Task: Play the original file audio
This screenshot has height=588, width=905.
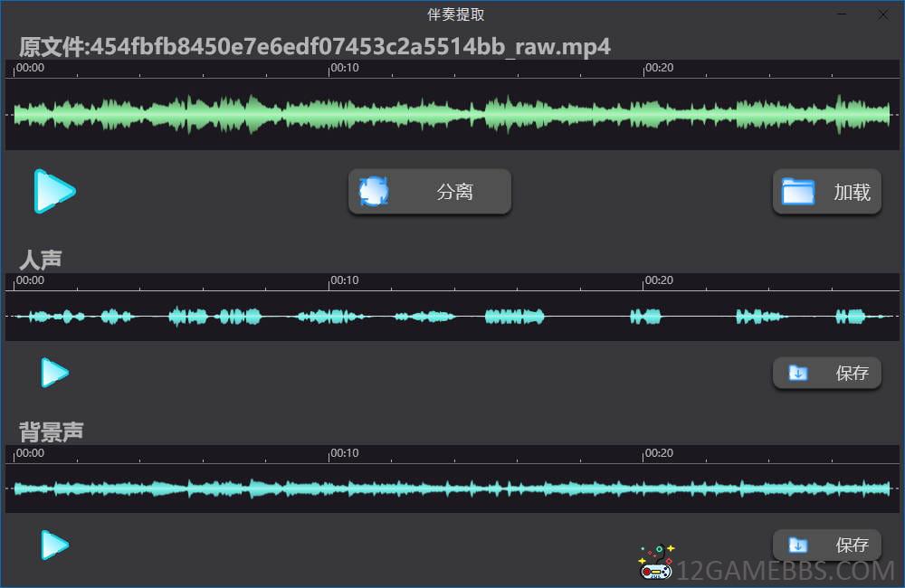Action: (54, 191)
